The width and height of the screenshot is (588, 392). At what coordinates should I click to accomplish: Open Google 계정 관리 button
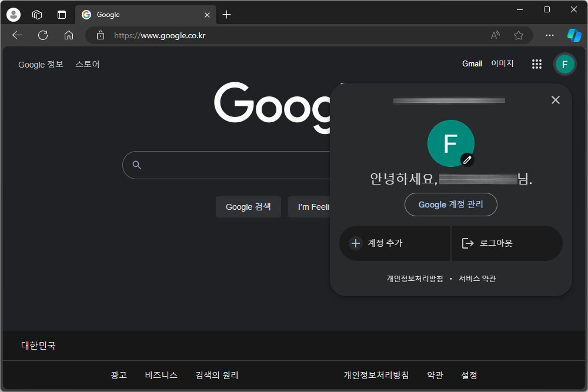[x=451, y=205]
